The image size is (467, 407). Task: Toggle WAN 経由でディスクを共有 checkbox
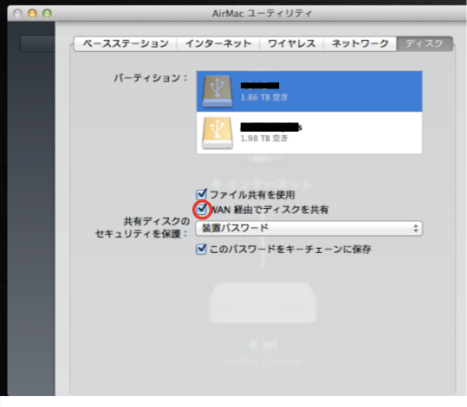[x=201, y=210]
